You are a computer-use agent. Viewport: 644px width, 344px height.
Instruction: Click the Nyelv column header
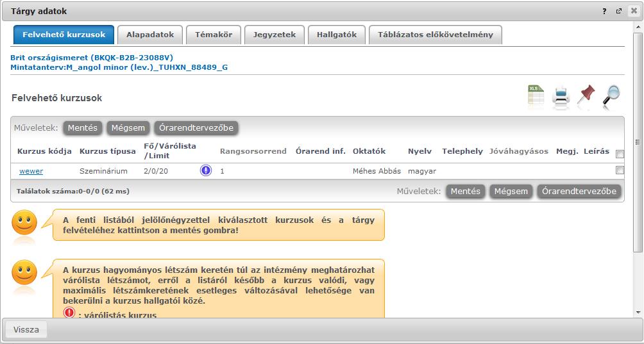tap(419, 151)
